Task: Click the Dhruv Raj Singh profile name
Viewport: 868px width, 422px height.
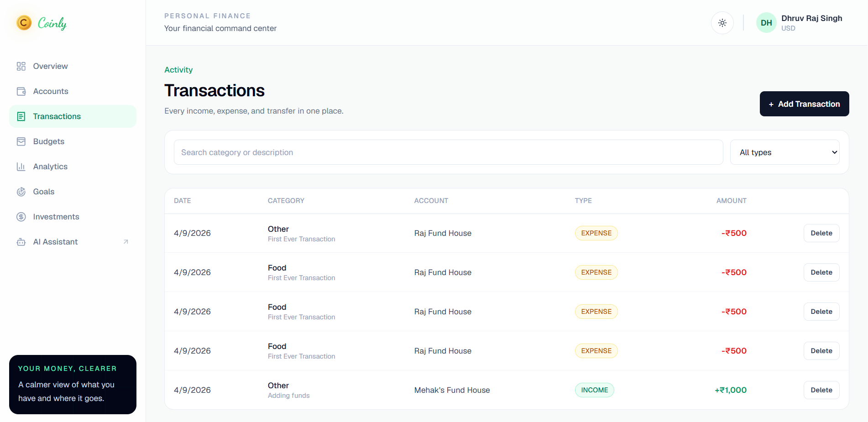Action: pyautogui.click(x=811, y=18)
